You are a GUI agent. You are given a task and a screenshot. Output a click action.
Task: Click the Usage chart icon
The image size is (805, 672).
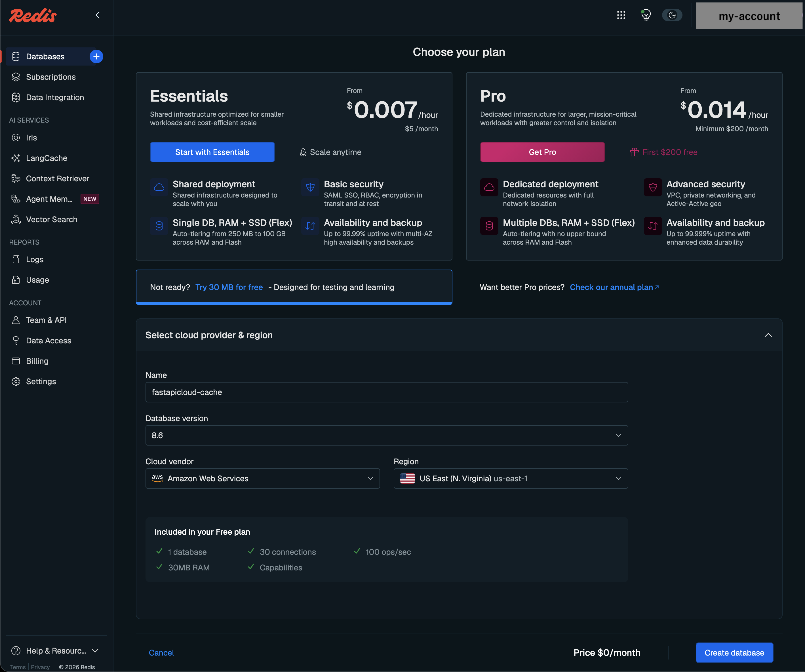(x=16, y=280)
